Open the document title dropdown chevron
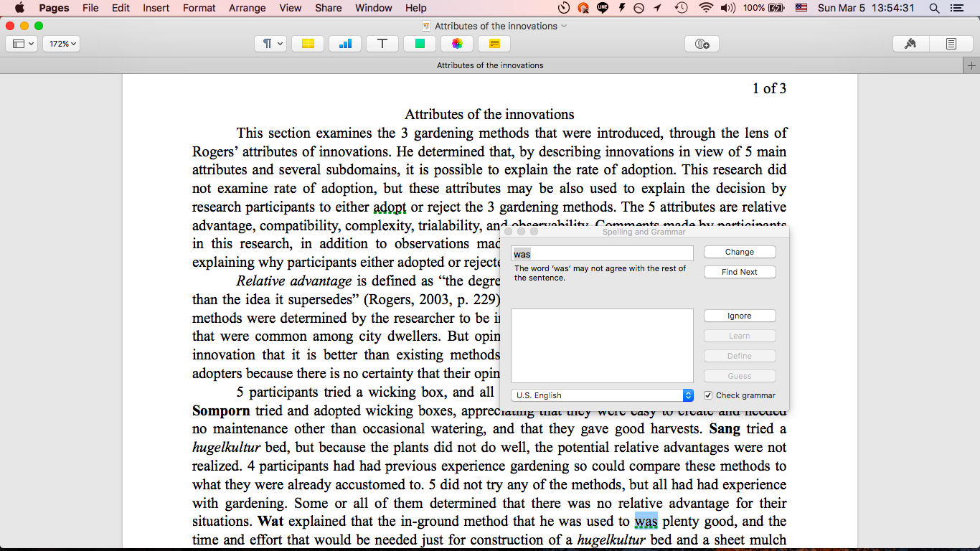Screen dimensions: 980x551 point(564,26)
